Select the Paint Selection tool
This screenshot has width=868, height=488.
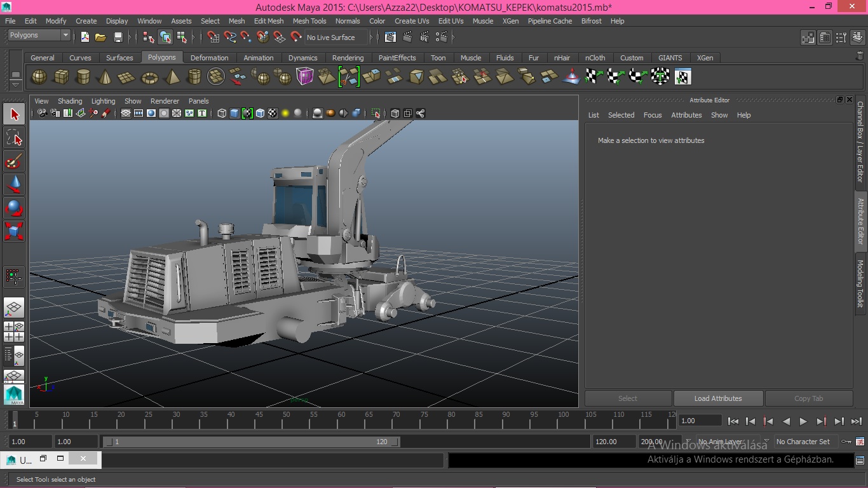[x=14, y=161]
